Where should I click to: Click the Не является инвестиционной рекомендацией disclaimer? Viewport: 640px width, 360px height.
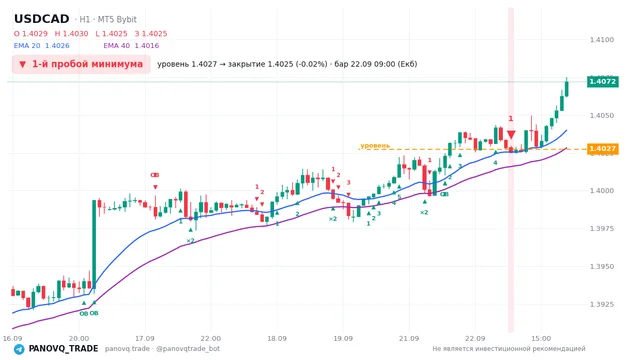(509, 349)
